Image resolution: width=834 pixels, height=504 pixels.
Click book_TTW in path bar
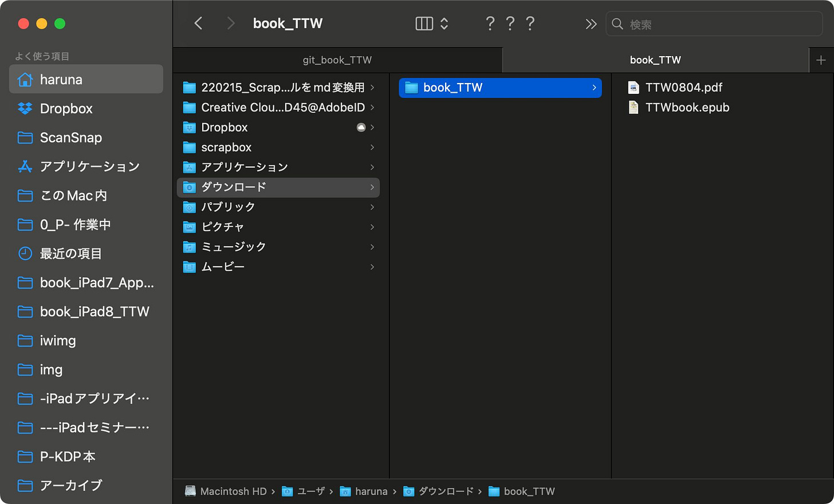[522, 491]
